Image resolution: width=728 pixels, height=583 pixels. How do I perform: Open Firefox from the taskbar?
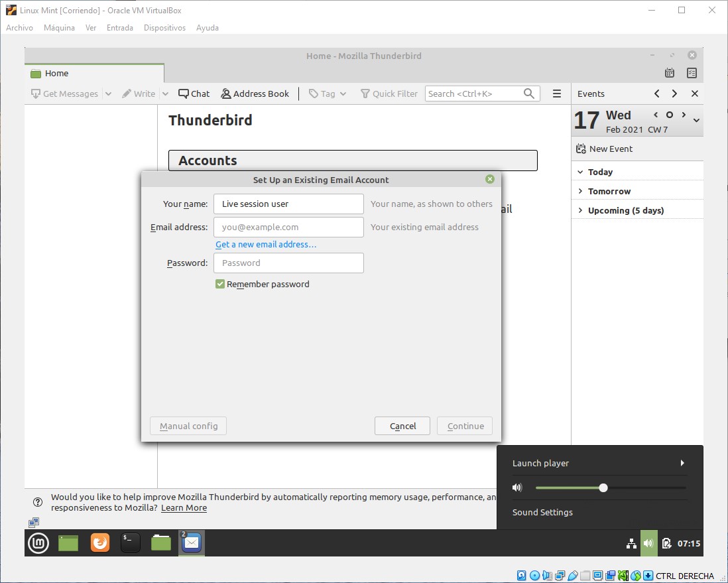(100, 543)
